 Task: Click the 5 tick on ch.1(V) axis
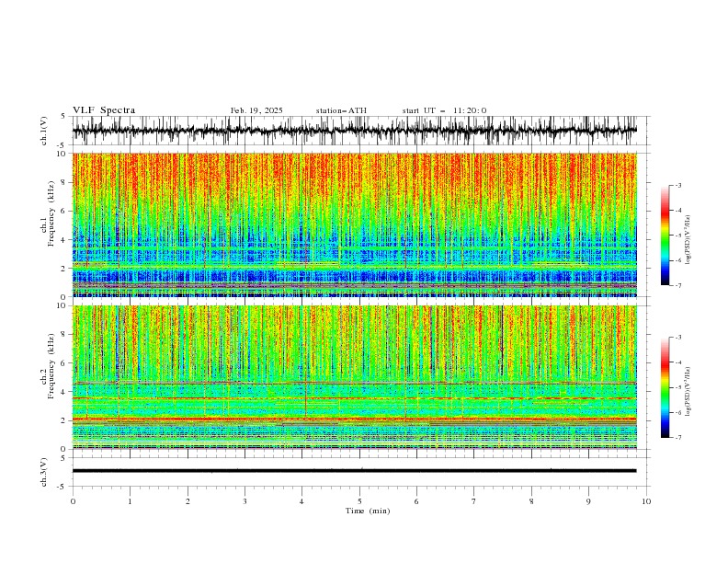click(x=63, y=116)
